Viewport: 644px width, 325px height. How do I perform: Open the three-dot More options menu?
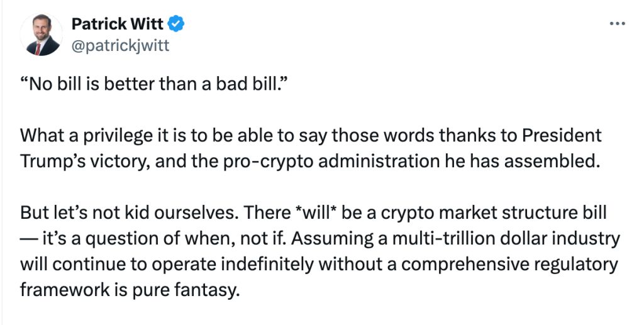[x=618, y=25]
